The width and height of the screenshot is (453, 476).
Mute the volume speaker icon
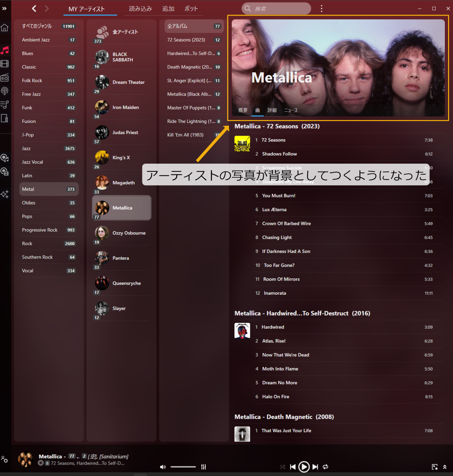click(163, 467)
